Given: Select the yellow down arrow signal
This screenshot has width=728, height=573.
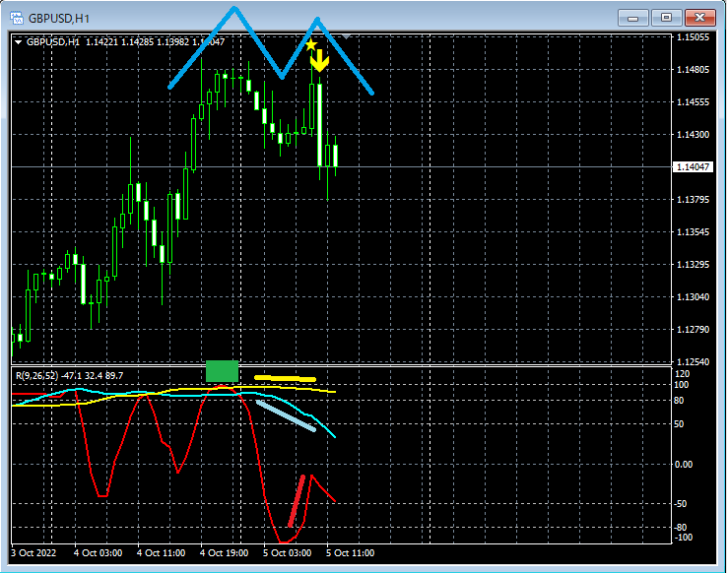Looking at the screenshot, I should [x=319, y=61].
